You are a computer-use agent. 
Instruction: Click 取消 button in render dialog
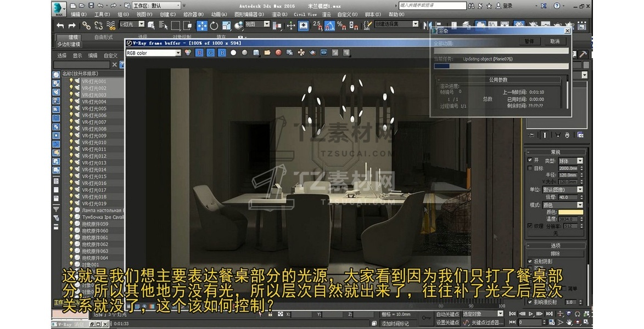coord(555,42)
